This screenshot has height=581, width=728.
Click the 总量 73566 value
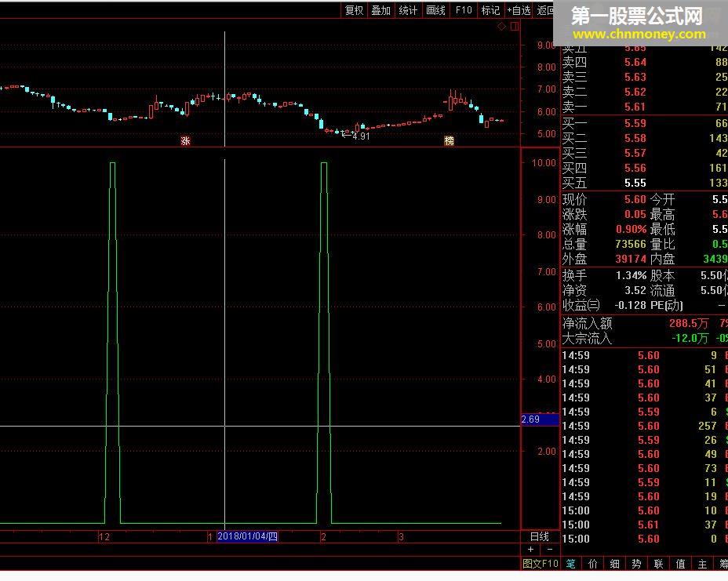point(631,244)
